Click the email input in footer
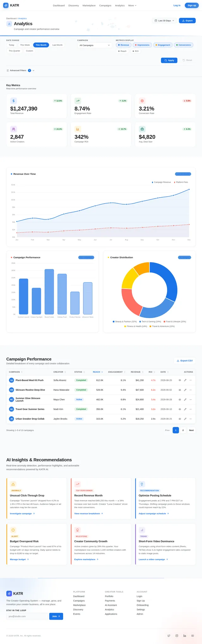 point(27,616)
